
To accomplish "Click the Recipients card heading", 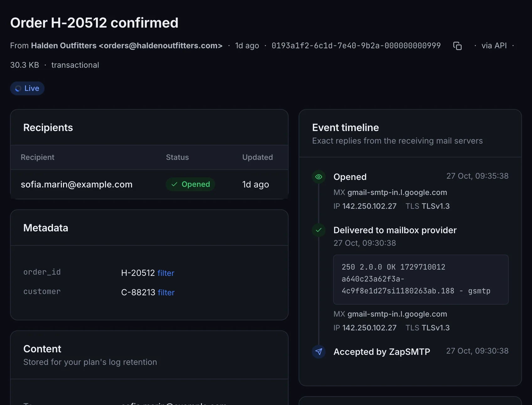I will (48, 128).
